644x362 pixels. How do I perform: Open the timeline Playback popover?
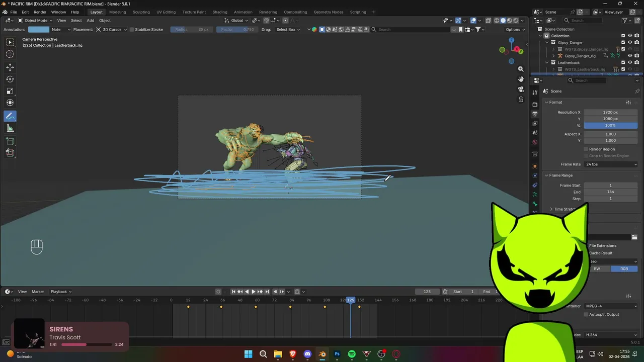(60, 292)
